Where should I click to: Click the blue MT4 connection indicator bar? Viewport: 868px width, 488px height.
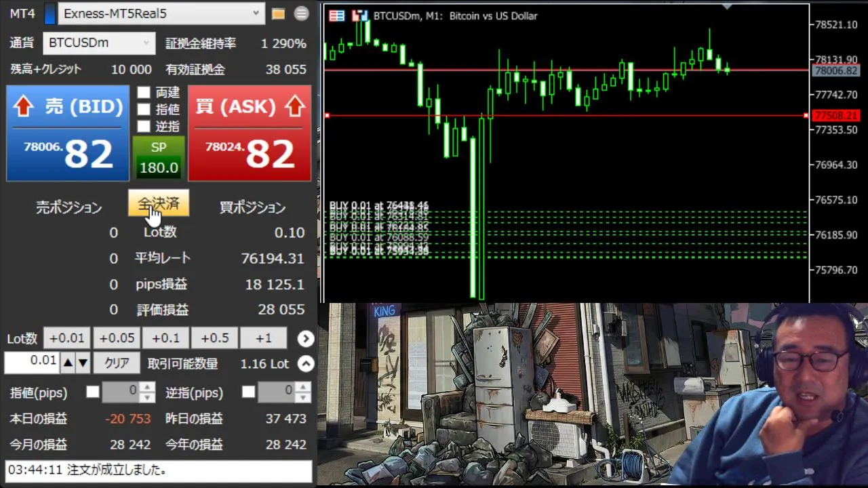pyautogui.click(x=50, y=14)
